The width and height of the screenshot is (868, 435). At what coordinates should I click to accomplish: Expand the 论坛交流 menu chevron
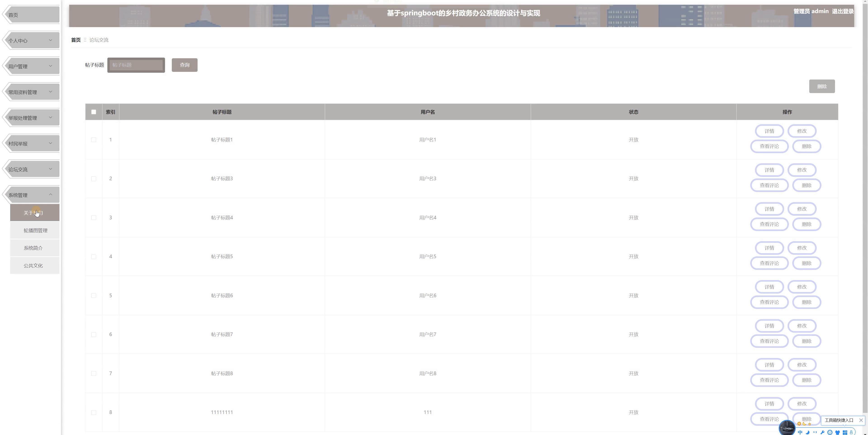(x=51, y=169)
